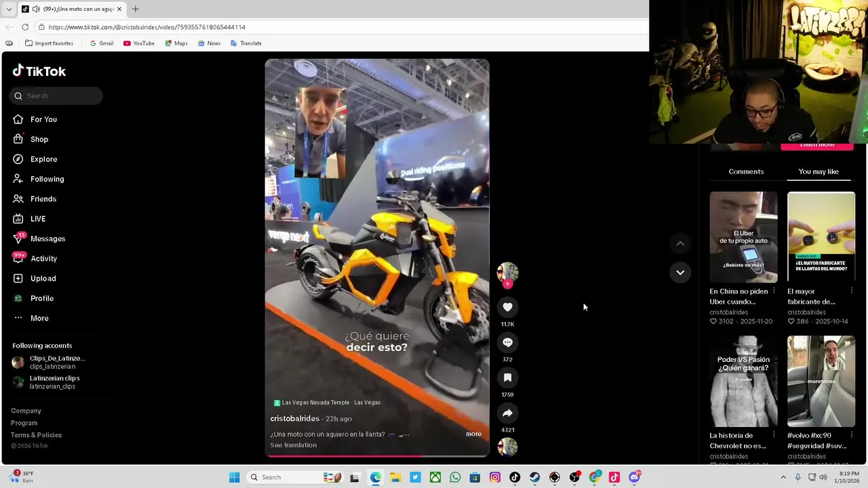Open options for 'En China no piden Uber' video
The height and width of the screenshot is (488, 868).
(x=774, y=291)
